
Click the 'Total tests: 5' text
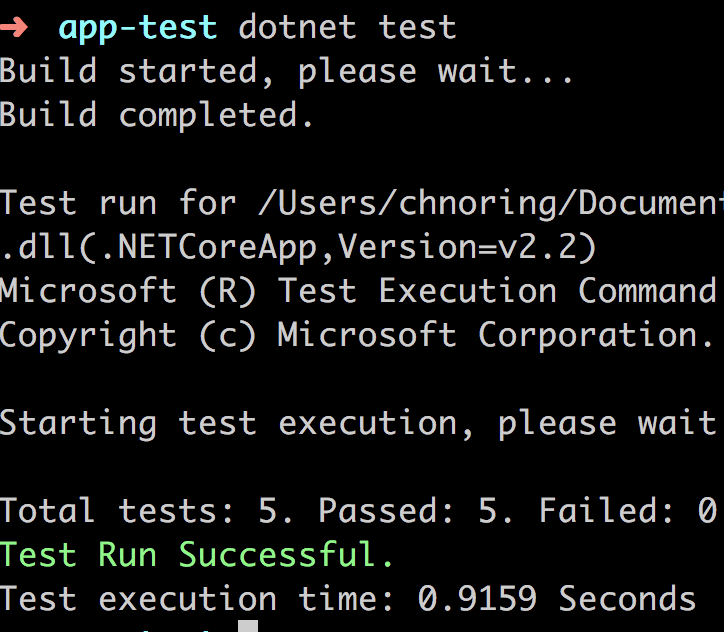tap(146, 511)
